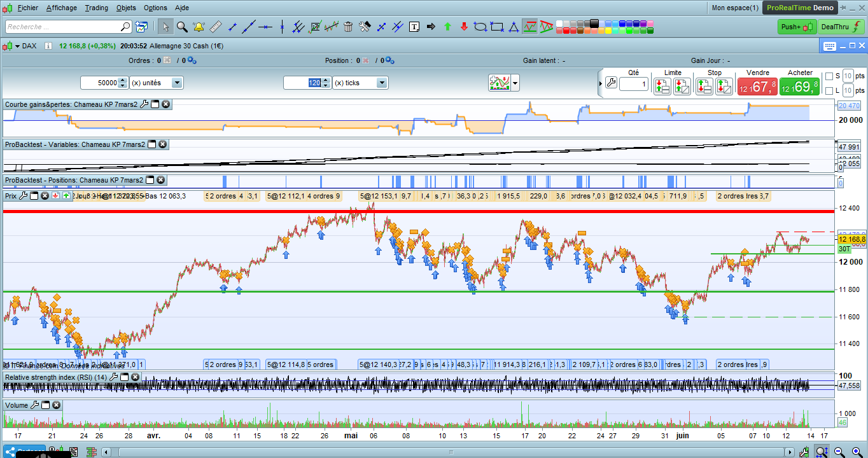Select the text annotation tool
This screenshot has height=458, width=868.
pyautogui.click(x=414, y=27)
